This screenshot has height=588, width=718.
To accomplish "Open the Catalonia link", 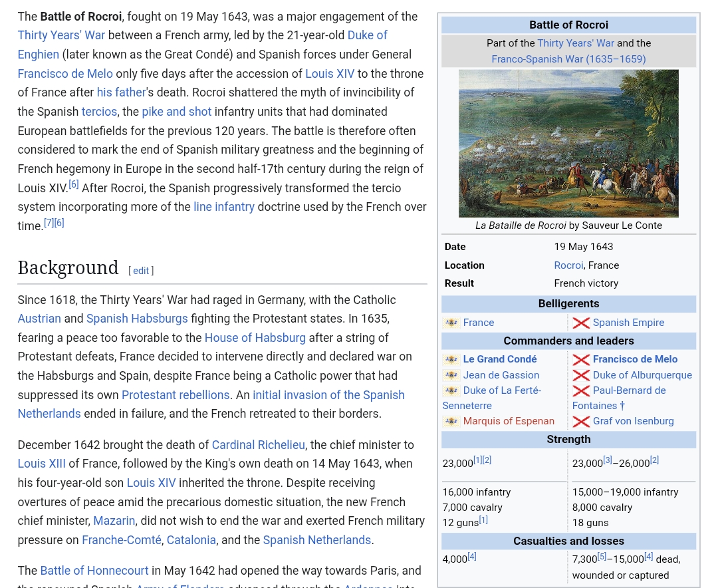I will pyautogui.click(x=191, y=540).
